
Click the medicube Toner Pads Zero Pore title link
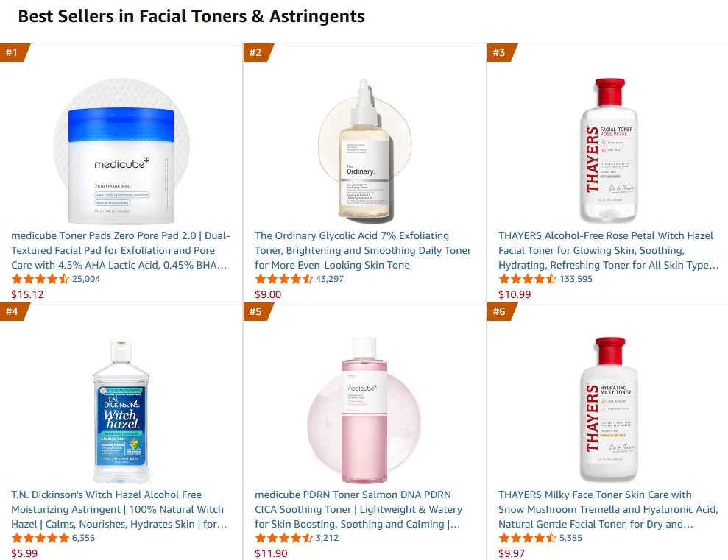point(121,250)
